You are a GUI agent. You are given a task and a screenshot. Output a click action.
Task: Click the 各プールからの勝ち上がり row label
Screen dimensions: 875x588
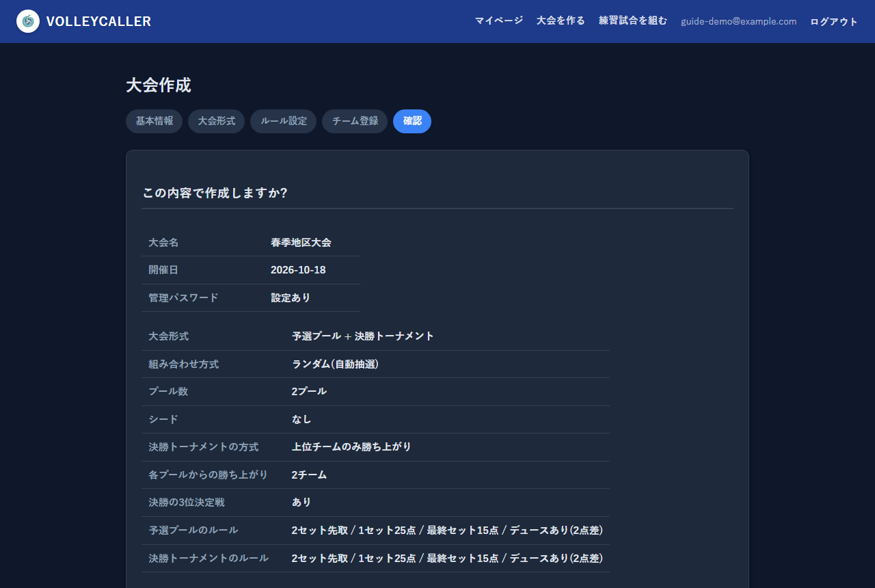(x=208, y=475)
